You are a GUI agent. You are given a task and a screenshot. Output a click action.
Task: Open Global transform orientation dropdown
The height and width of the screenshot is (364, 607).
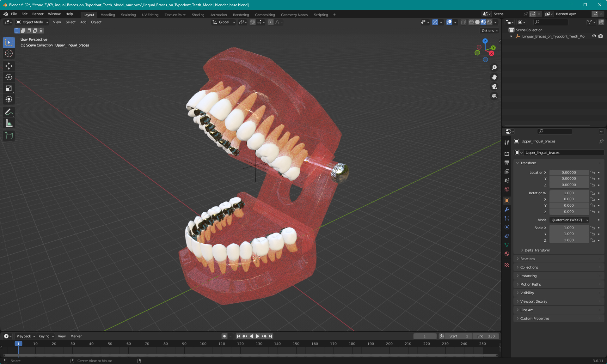point(224,22)
